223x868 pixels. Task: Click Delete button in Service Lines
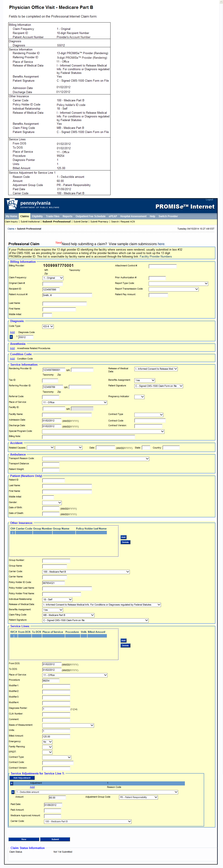125,646
